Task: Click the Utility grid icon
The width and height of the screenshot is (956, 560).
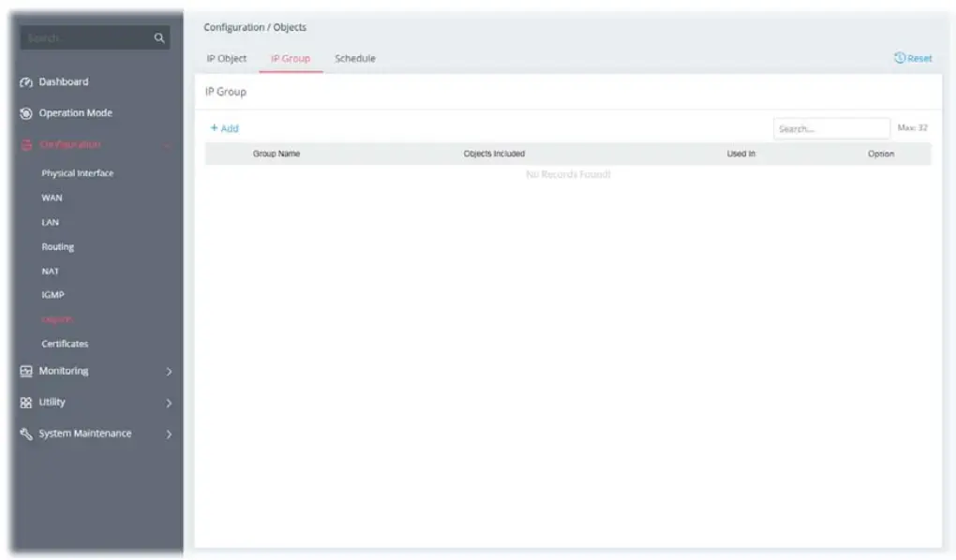Action: tap(25, 403)
